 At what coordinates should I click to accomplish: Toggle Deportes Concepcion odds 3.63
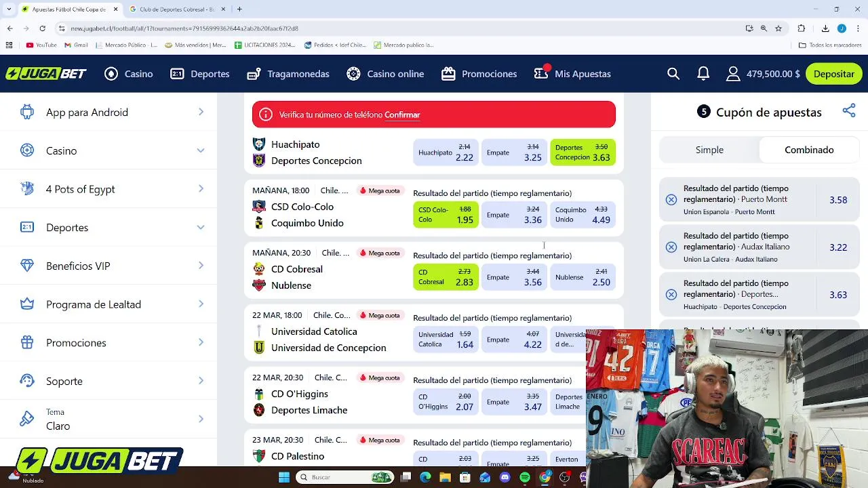[583, 152]
